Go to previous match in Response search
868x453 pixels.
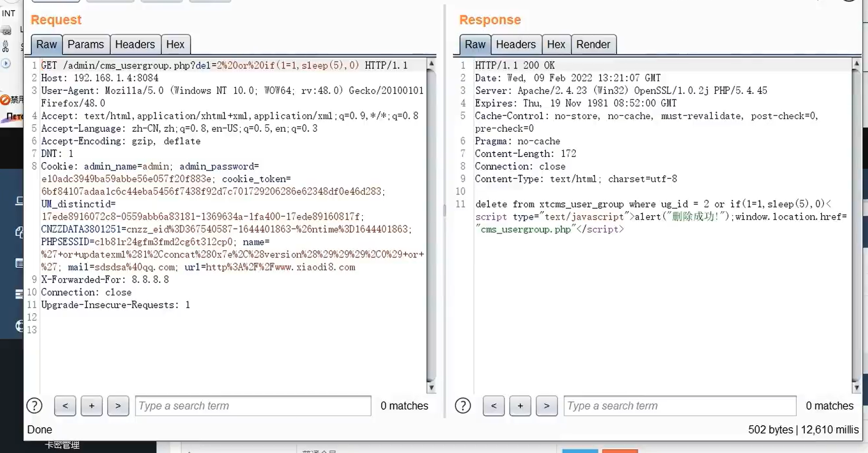tap(493, 406)
